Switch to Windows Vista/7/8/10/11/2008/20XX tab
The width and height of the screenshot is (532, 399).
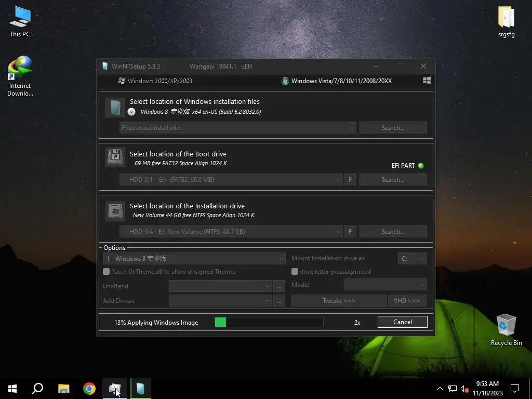point(337,81)
